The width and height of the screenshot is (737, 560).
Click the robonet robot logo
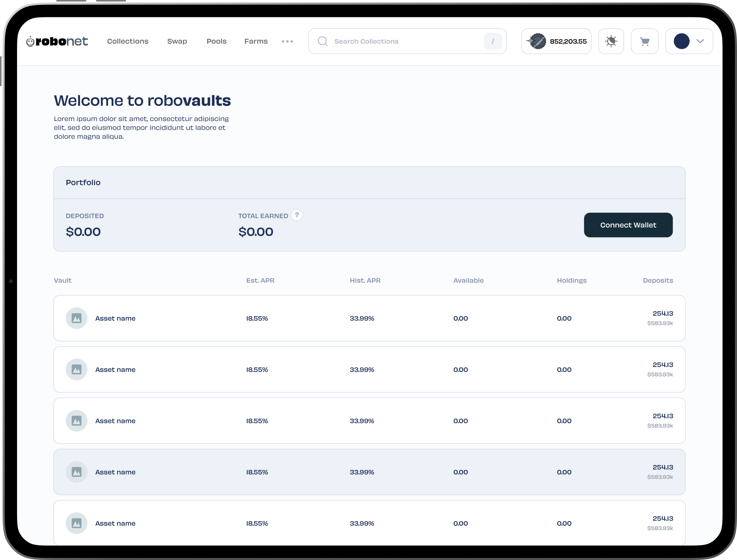(x=30, y=41)
